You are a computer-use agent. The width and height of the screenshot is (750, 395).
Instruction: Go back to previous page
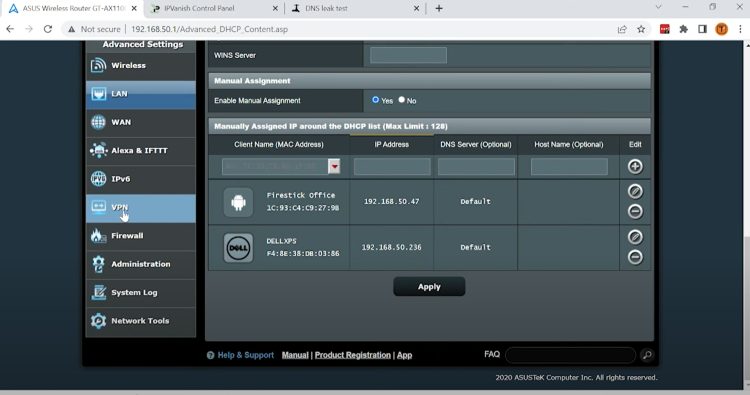click(10, 29)
